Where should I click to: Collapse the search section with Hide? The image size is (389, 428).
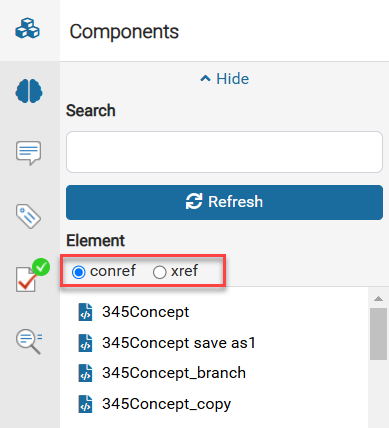coord(224,79)
